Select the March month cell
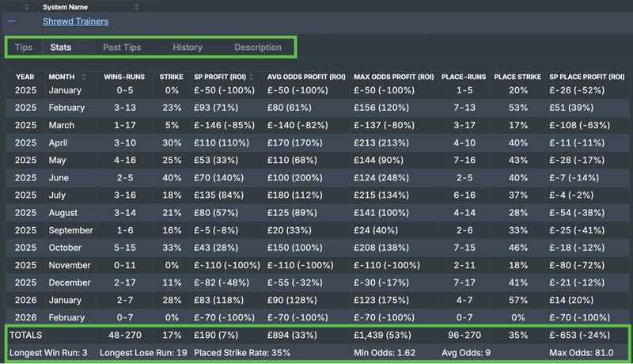 62,125
